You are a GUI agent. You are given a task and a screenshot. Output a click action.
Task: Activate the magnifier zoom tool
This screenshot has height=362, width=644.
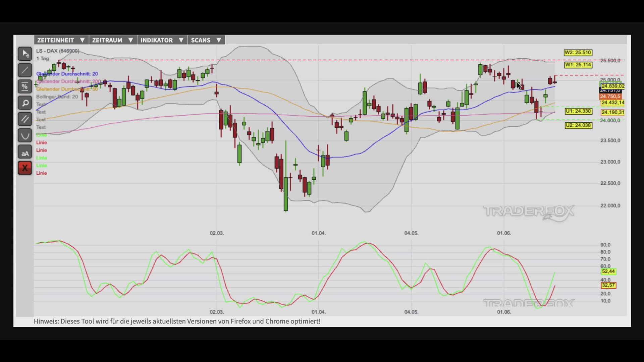click(25, 103)
